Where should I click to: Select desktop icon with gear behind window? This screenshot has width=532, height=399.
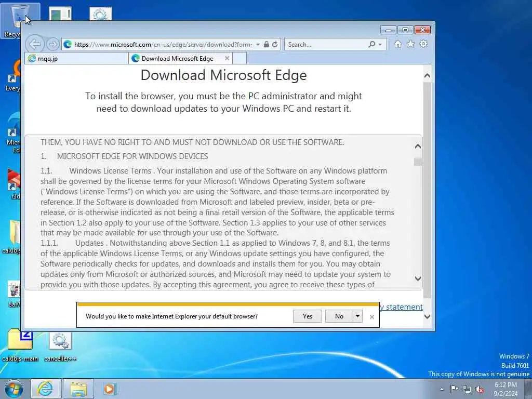click(x=101, y=14)
